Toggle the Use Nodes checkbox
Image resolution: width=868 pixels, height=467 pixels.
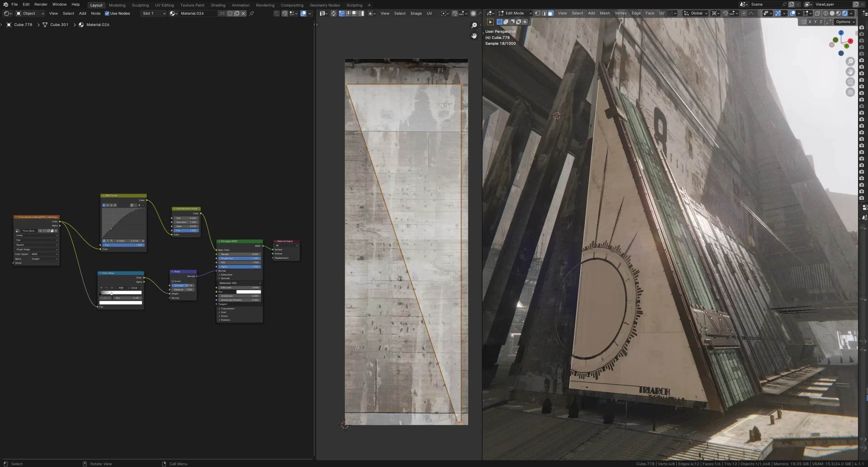tap(107, 14)
